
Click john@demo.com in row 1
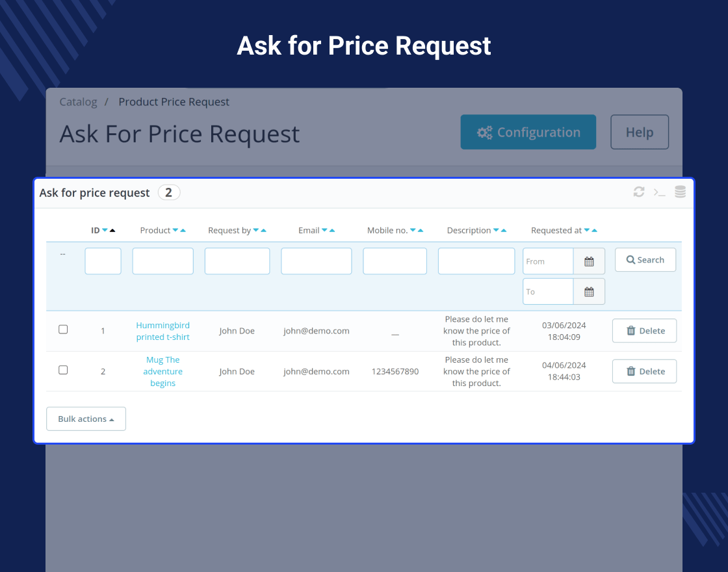click(316, 331)
